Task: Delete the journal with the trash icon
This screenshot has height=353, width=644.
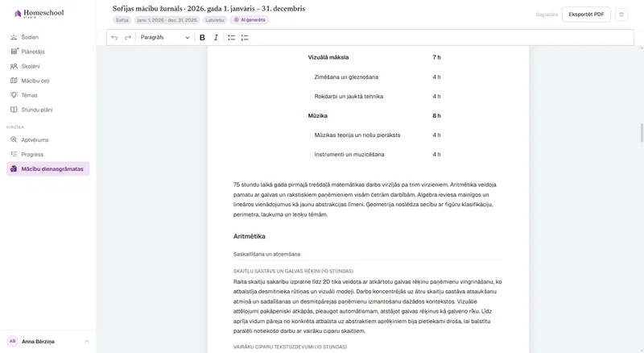Action: click(x=621, y=15)
